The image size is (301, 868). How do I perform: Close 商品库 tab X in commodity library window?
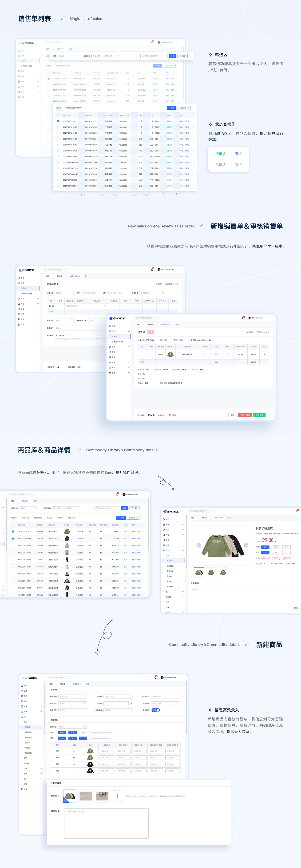point(29,501)
